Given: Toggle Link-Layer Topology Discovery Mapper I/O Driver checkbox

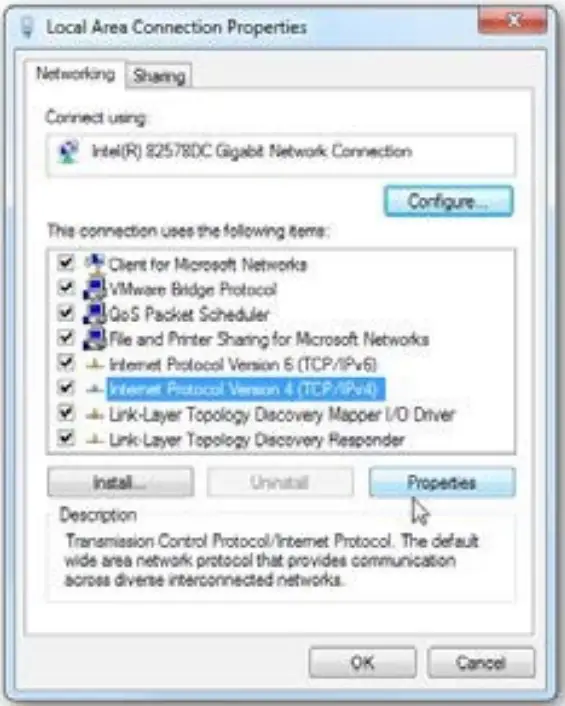Looking at the screenshot, I should click(66, 412).
